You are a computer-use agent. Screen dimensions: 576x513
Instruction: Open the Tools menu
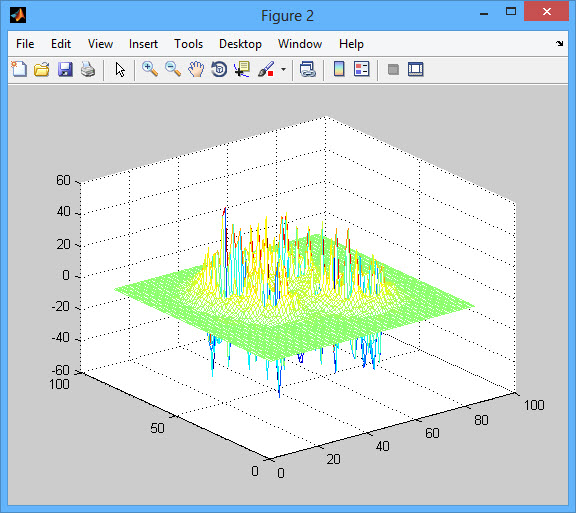(x=188, y=44)
